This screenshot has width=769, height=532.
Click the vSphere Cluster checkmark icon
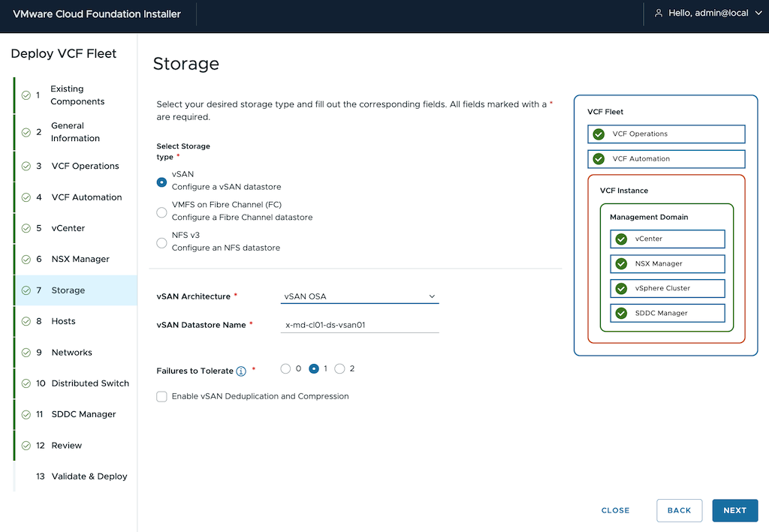click(x=621, y=288)
